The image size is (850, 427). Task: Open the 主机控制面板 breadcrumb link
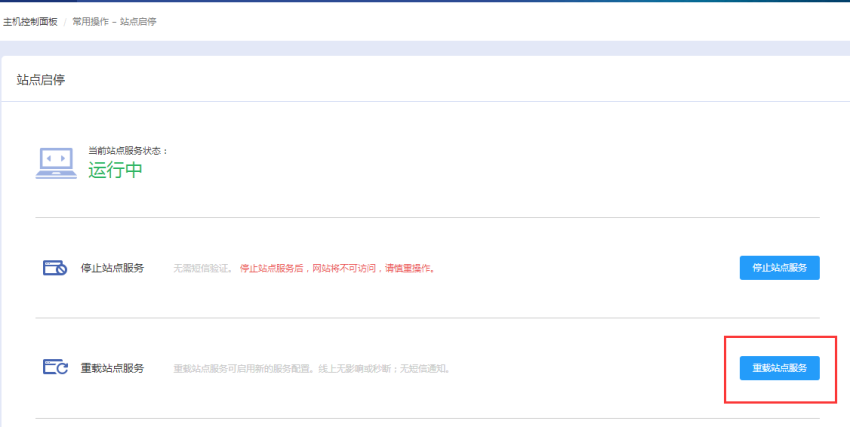pyautogui.click(x=30, y=21)
